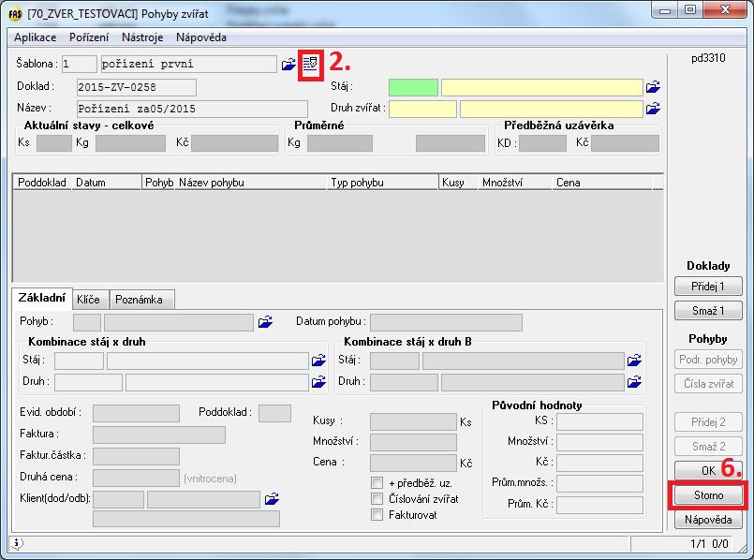Open the Pohyb lookup folder icon
Viewport: 754px width, 560px height.
(265, 322)
